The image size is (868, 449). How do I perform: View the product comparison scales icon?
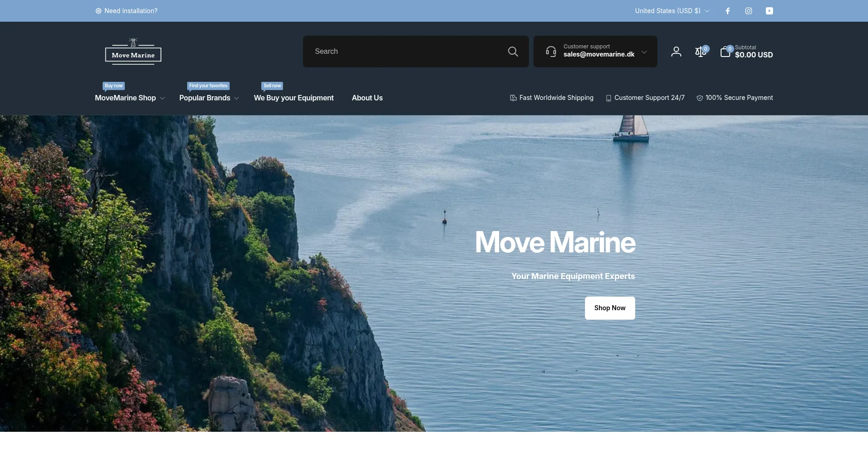700,52
